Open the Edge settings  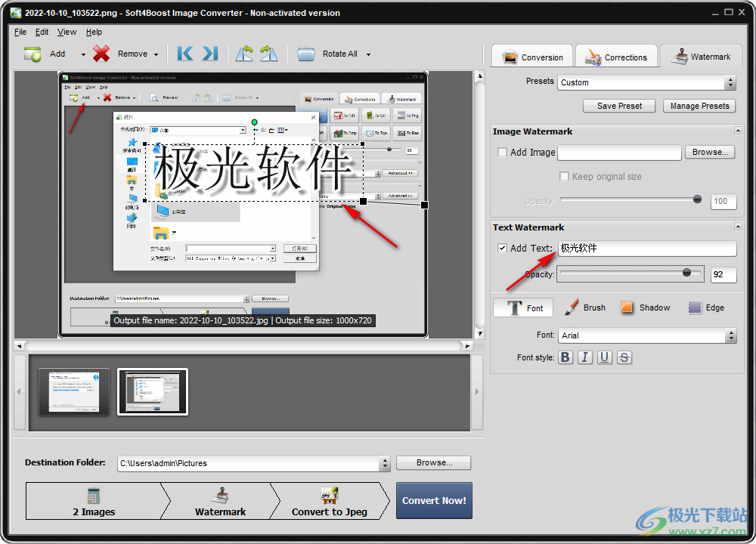point(706,308)
